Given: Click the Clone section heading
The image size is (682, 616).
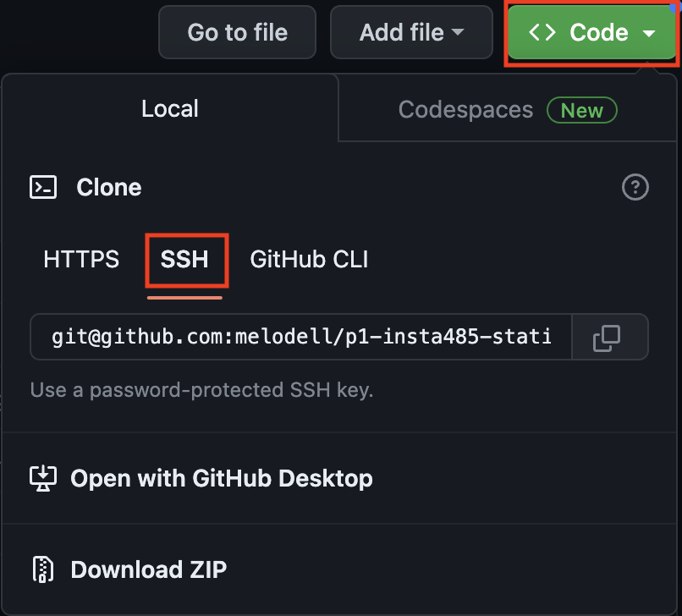Looking at the screenshot, I should 109,187.
